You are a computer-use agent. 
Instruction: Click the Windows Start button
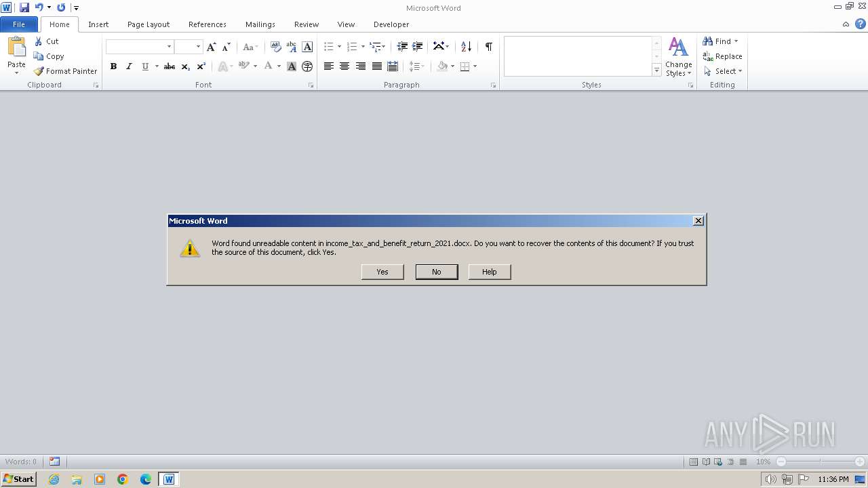[19, 479]
